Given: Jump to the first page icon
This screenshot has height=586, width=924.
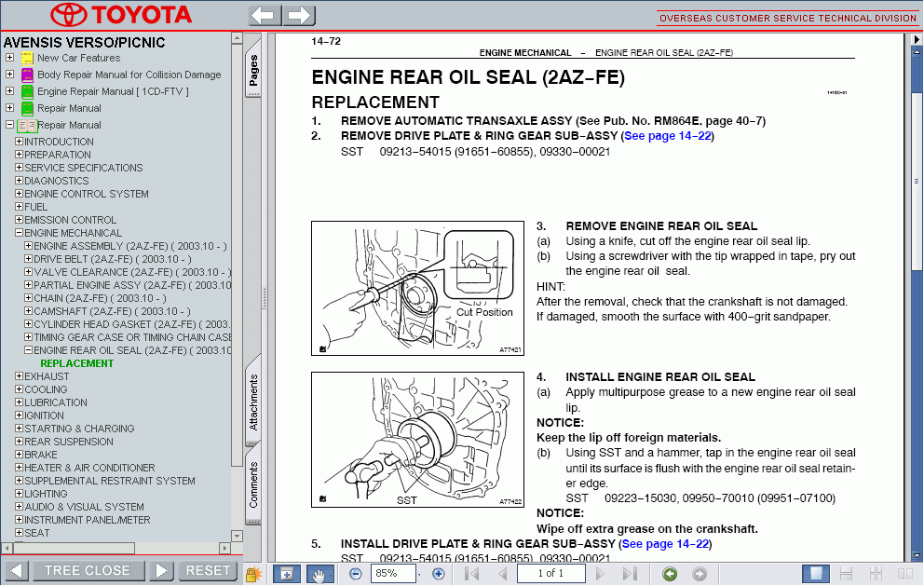Looking at the screenshot, I should [x=471, y=574].
